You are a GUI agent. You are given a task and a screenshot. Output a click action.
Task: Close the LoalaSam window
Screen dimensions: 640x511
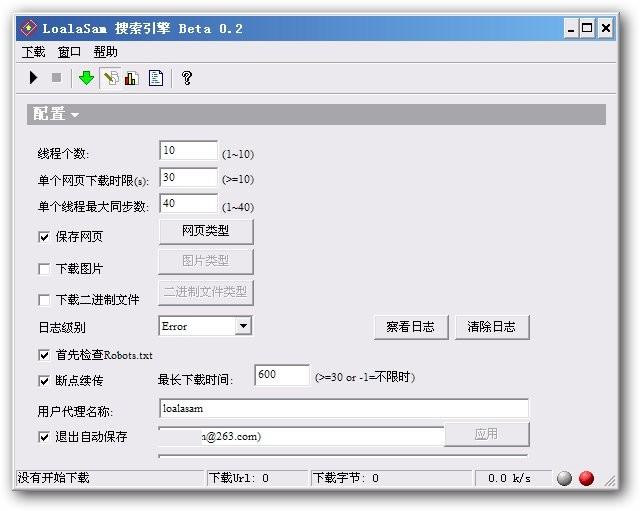click(606, 28)
